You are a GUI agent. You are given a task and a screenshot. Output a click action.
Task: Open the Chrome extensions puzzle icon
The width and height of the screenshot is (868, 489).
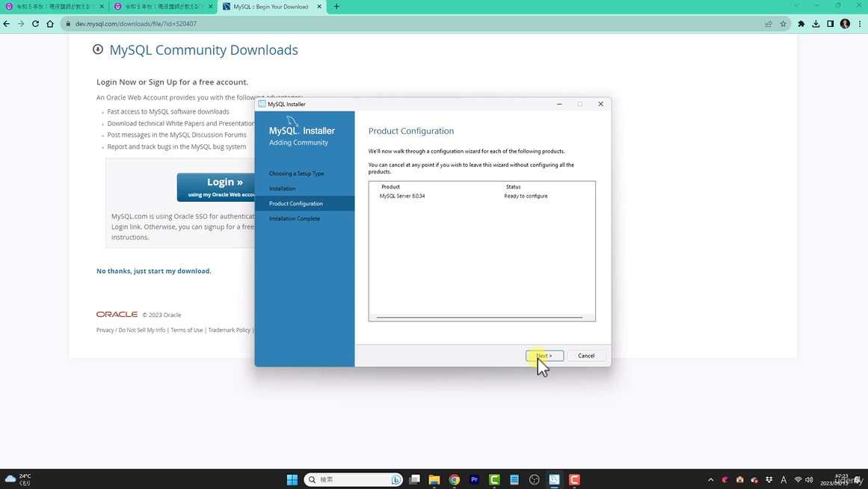(801, 24)
